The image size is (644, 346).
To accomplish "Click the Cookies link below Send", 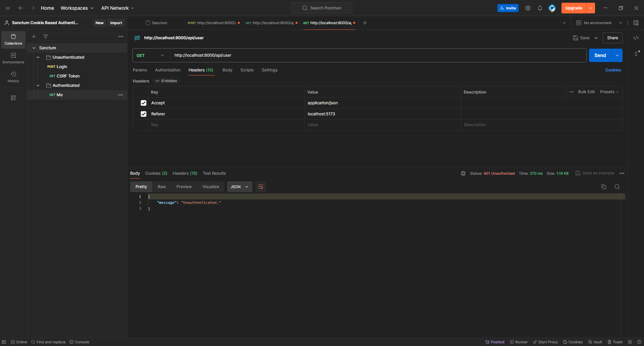I will [x=613, y=70].
